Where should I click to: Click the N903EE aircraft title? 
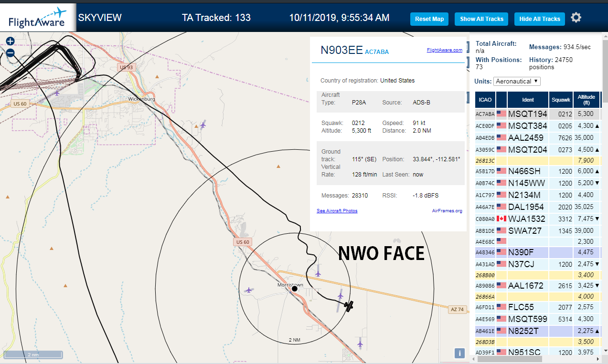pos(341,51)
